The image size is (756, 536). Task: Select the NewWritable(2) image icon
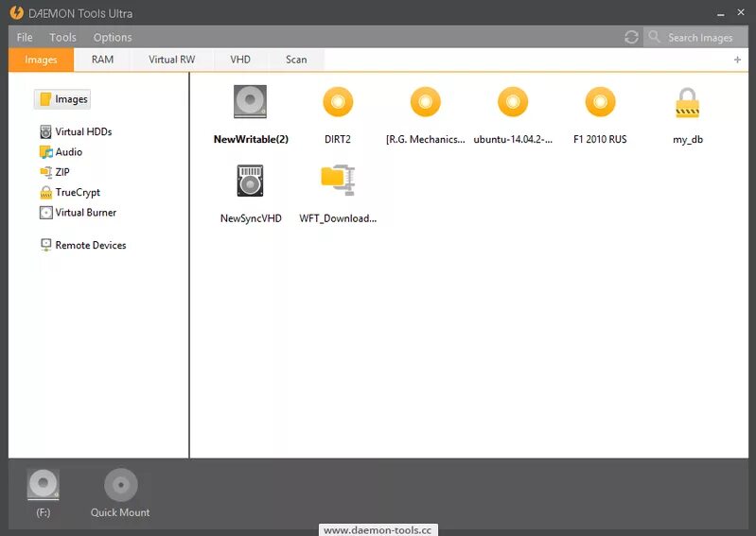[250, 101]
